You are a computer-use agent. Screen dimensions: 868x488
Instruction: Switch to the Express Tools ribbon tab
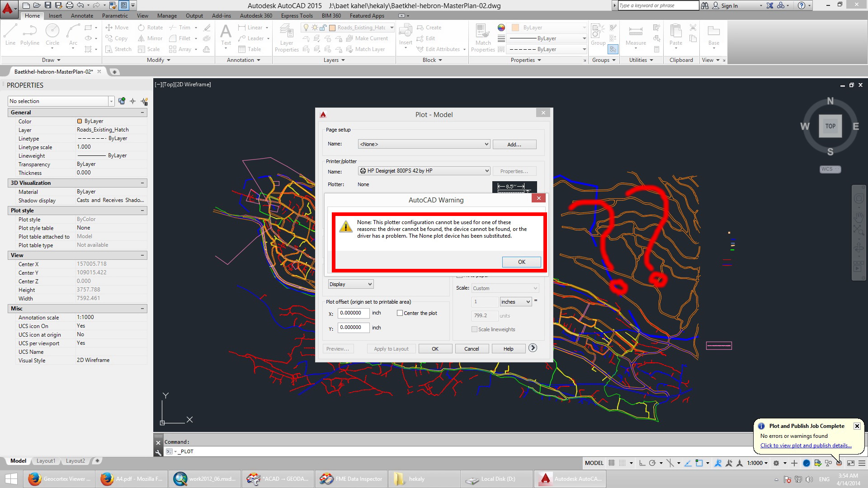click(297, 16)
